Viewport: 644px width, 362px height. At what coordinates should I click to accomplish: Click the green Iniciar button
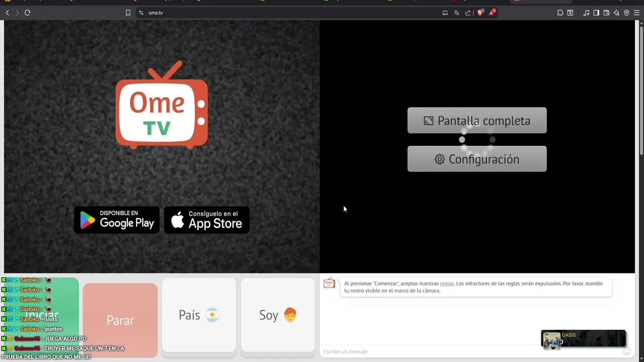pos(41,315)
